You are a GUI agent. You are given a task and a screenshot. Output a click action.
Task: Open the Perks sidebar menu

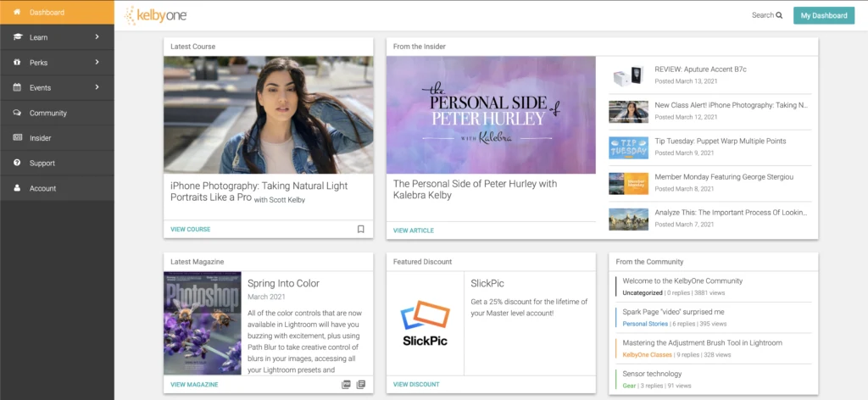tap(57, 63)
